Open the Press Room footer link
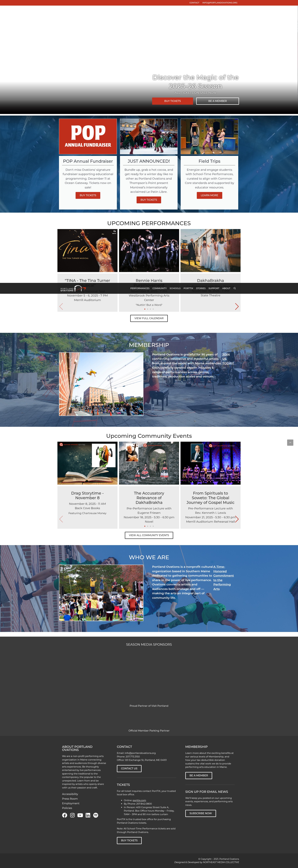 pyautogui.click(x=70, y=799)
